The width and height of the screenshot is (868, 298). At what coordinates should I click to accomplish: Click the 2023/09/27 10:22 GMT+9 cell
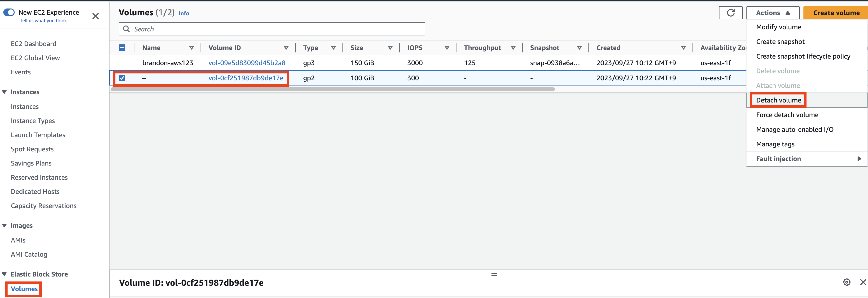point(636,78)
